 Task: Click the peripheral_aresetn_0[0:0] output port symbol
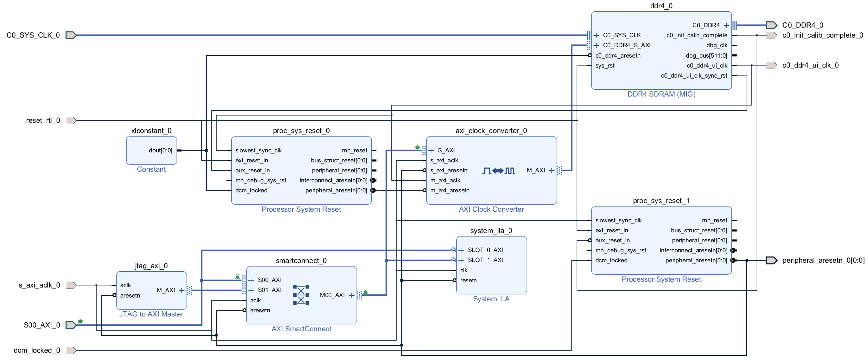click(771, 261)
